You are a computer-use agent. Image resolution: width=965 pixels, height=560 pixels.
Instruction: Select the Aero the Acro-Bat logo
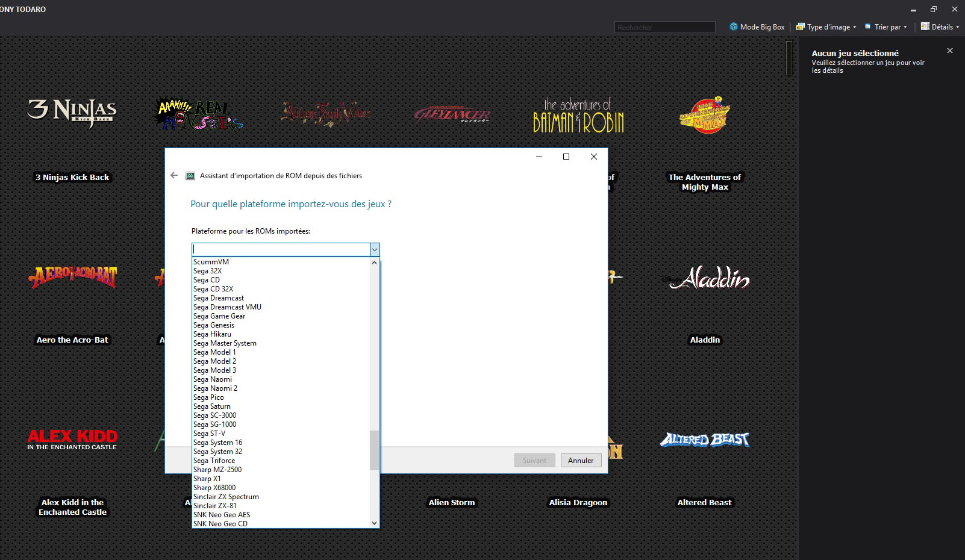(72, 277)
